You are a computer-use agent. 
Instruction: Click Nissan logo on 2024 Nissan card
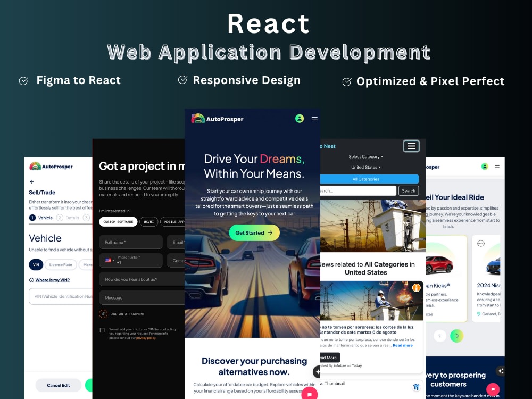click(x=481, y=243)
